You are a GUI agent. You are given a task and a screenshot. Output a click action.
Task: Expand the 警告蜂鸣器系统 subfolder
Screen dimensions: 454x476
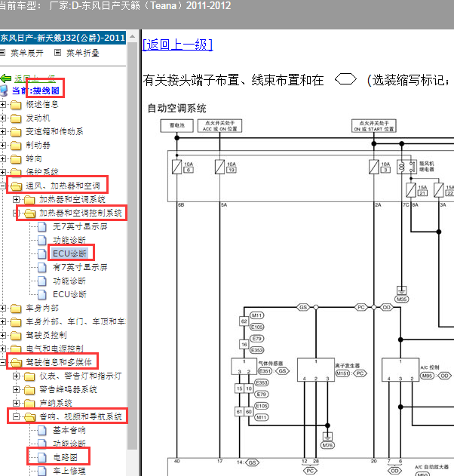tap(16, 389)
